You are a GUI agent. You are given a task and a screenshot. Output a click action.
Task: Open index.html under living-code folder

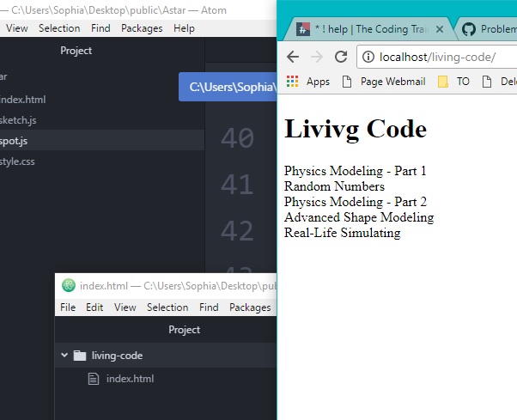(129, 379)
